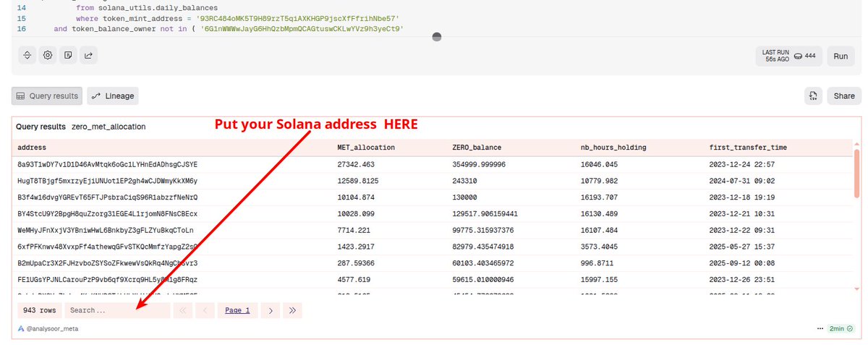868x345 pixels.
Task: Click ZERO_balance value 243310
Action: coord(464,180)
